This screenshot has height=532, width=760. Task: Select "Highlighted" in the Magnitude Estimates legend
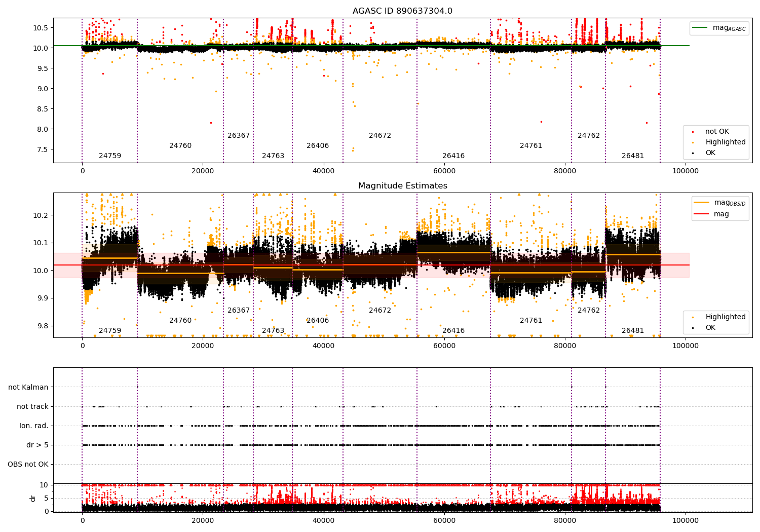[x=726, y=317]
